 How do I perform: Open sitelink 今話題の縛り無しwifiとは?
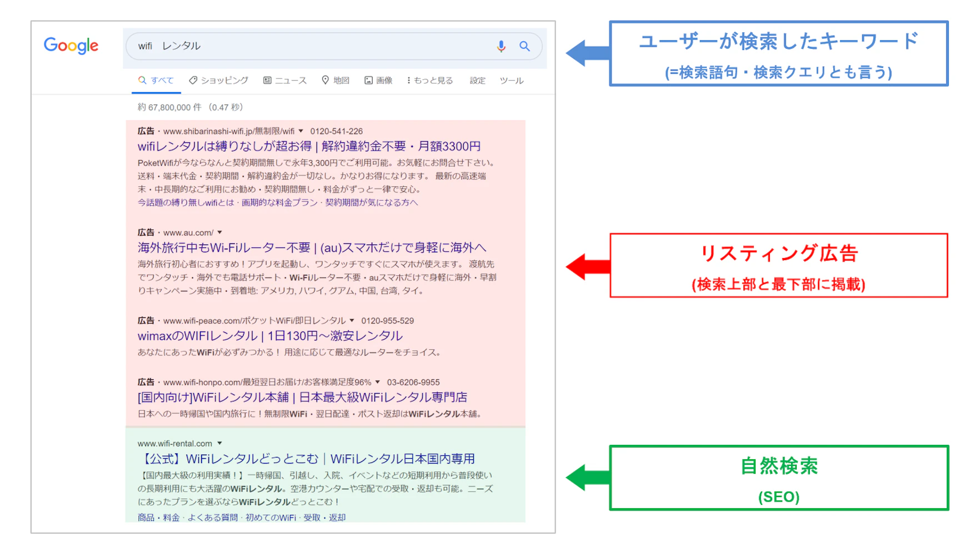click(x=186, y=202)
